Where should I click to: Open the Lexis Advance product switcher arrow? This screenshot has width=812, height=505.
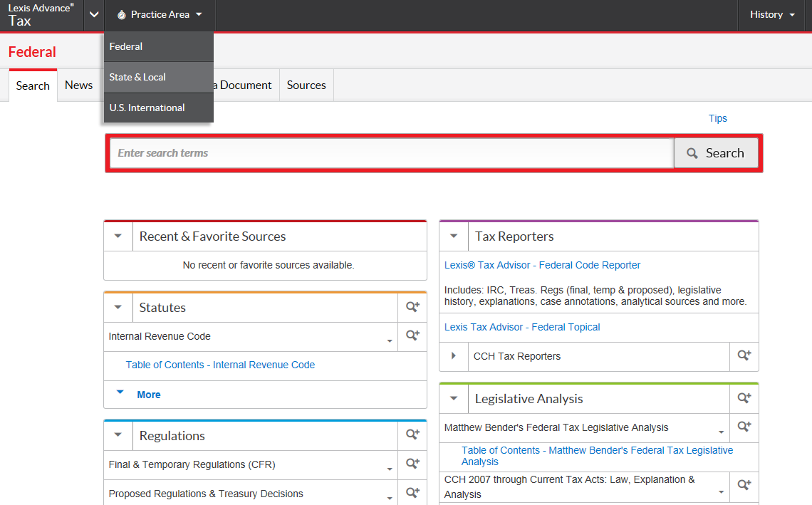pyautogui.click(x=94, y=15)
